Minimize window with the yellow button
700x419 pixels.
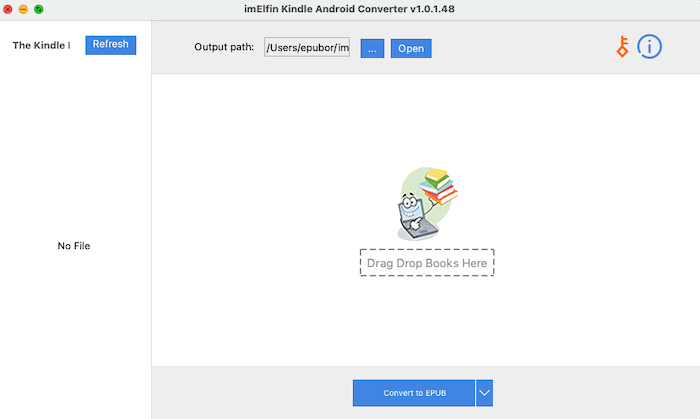(23, 9)
